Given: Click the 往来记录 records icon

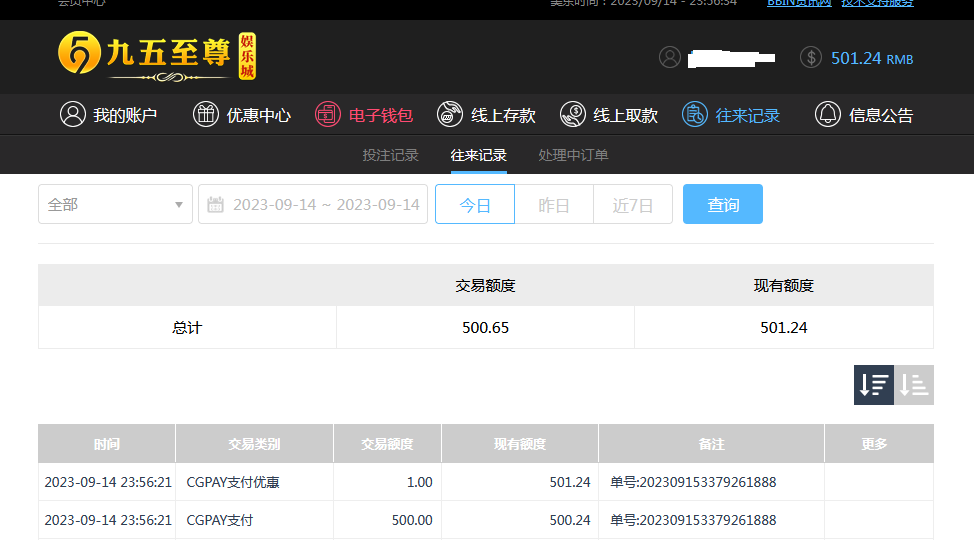Looking at the screenshot, I should (x=694, y=114).
